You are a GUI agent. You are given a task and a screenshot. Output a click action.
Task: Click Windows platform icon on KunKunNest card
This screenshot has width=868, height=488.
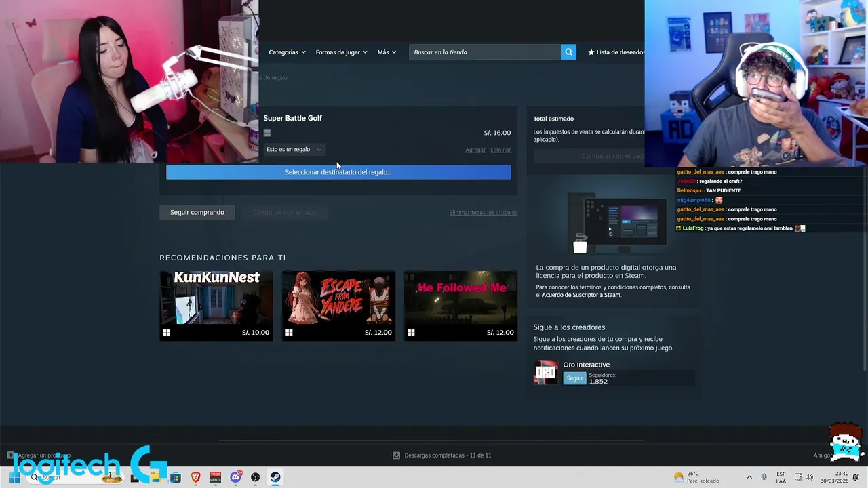pos(167,333)
